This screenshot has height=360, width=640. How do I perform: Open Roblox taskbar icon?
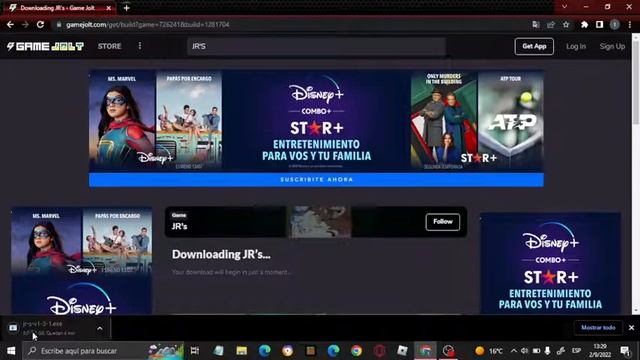[x=402, y=351]
